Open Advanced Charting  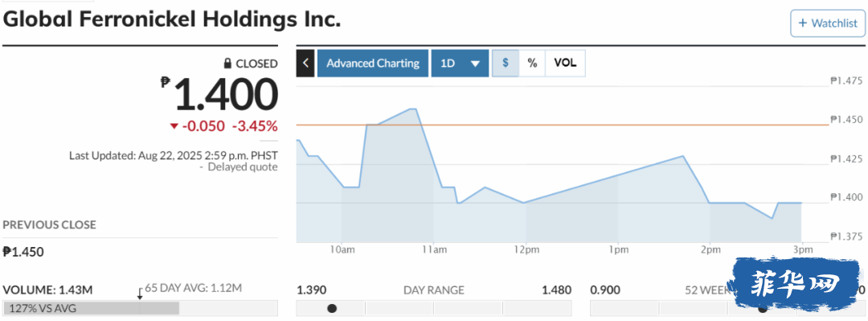373,64
